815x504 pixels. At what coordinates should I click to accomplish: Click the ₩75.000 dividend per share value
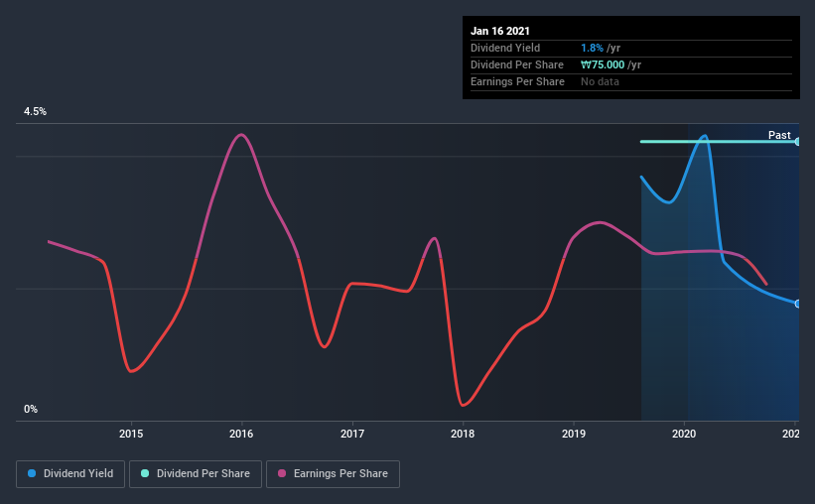point(603,64)
